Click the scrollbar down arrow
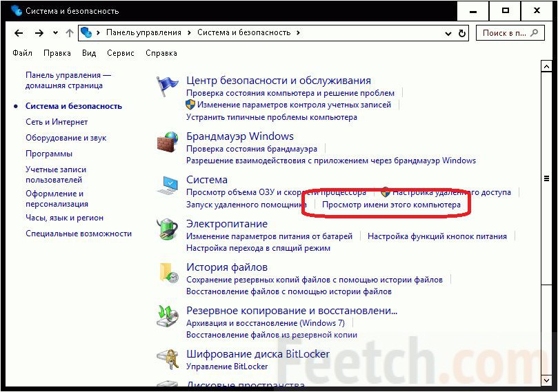The width and height of the screenshot is (558, 392). pos(546,380)
